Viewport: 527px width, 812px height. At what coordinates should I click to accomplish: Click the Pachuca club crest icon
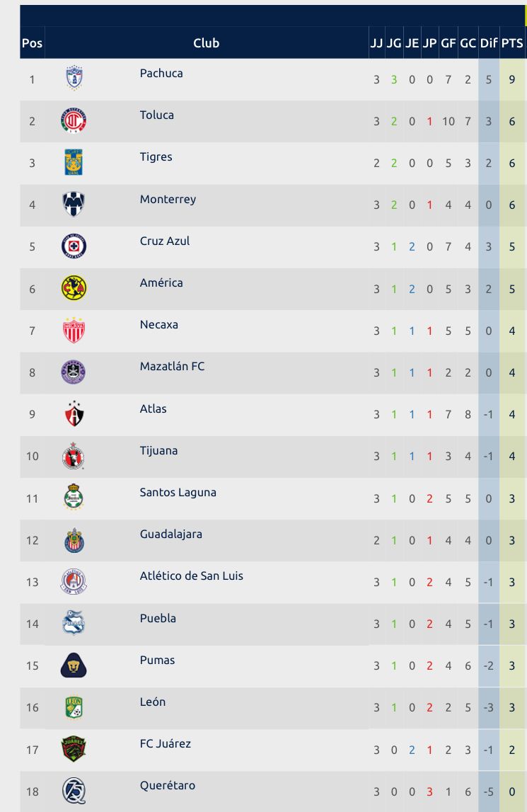tap(74, 79)
